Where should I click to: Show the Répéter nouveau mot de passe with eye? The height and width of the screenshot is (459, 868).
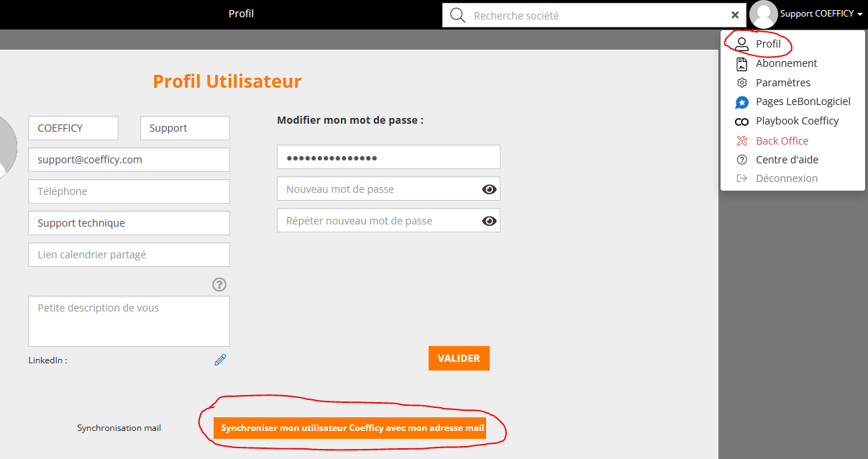tap(489, 221)
